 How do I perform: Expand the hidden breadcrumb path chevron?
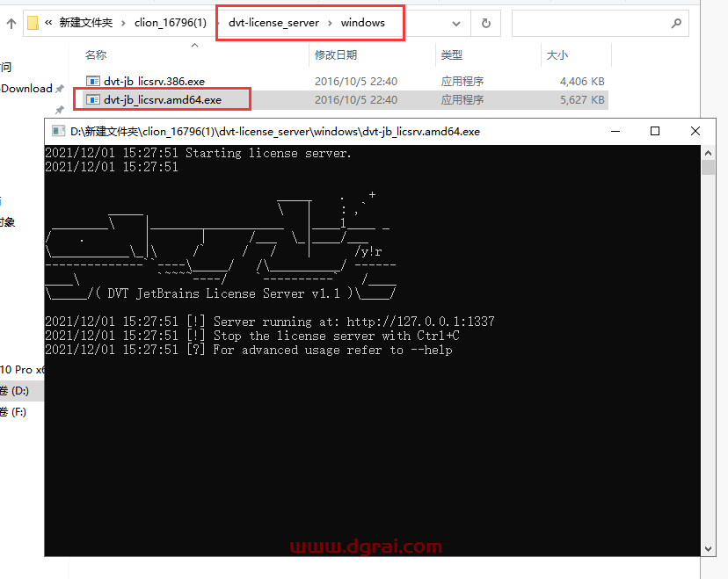click(x=49, y=23)
